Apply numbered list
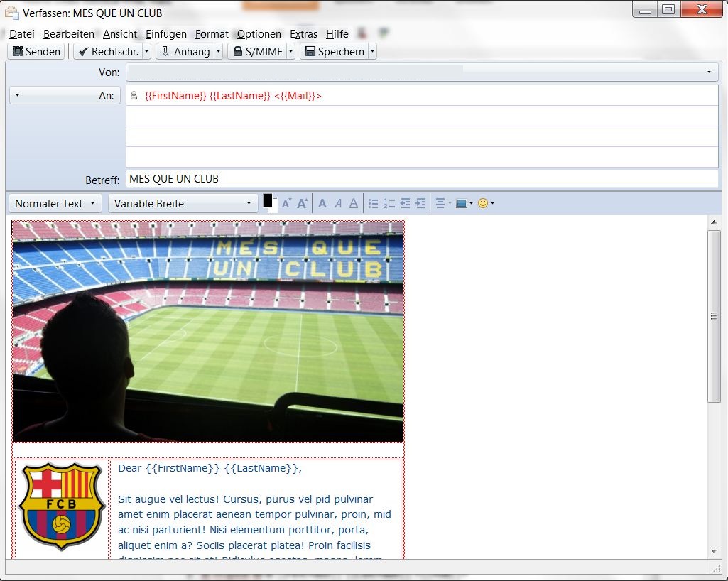Viewport: 728px width, 581px height. point(389,203)
